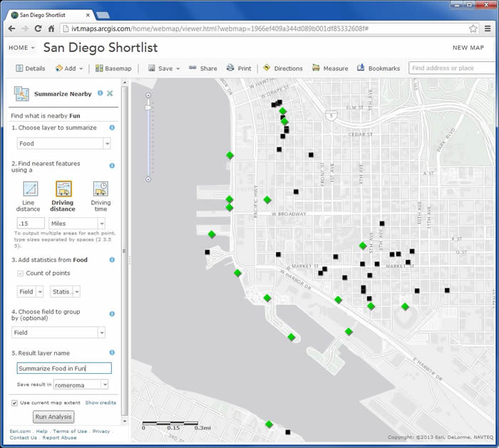Open the Miles units dropdown
The image size is (499, 448).
coord(101,223)
